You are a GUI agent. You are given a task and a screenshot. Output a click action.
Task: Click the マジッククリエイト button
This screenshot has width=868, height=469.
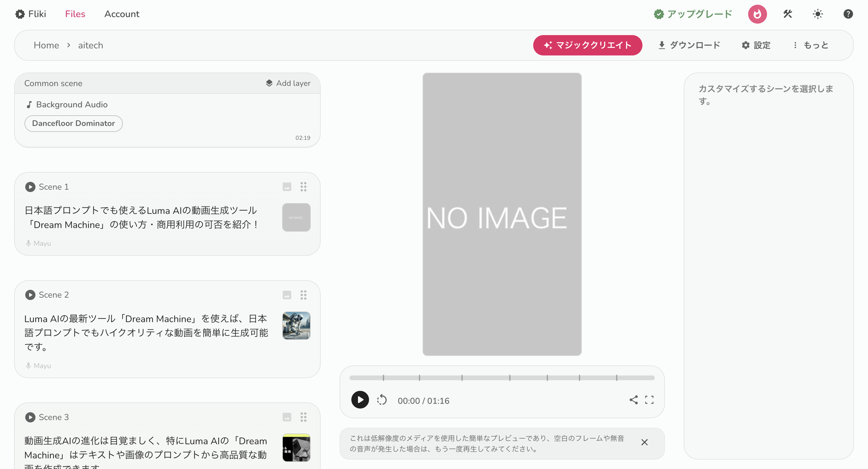pyautogui.click(x=587, y=45)
